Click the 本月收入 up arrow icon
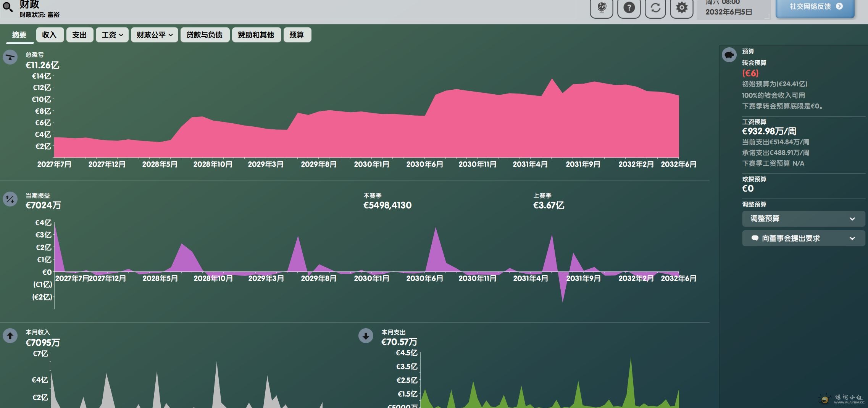868x408 pixels. (x=10, y=336)
